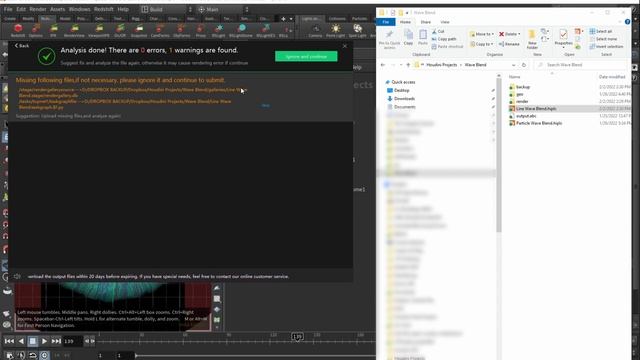Viewport: 640px width, 360px height.
Task: Open the Delete dropdown in Explorer
Action: pyautogui.click(x=510, y=34)
